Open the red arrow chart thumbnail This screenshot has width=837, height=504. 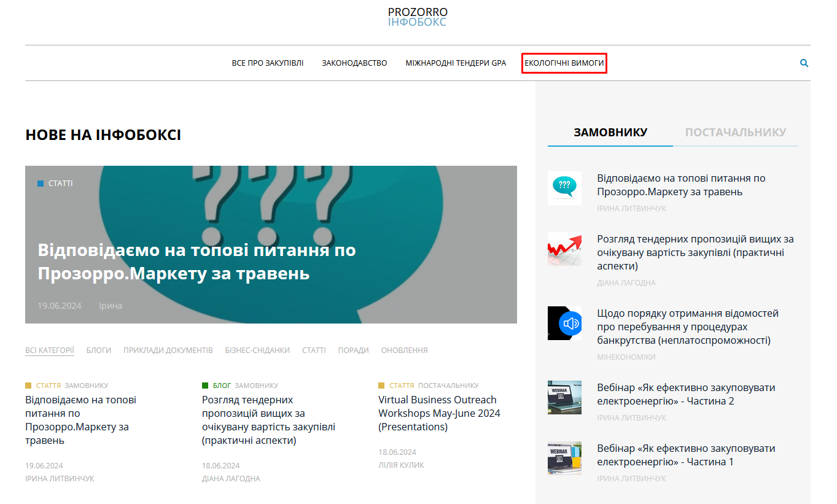pyautogui.click(x=564, y=249)
